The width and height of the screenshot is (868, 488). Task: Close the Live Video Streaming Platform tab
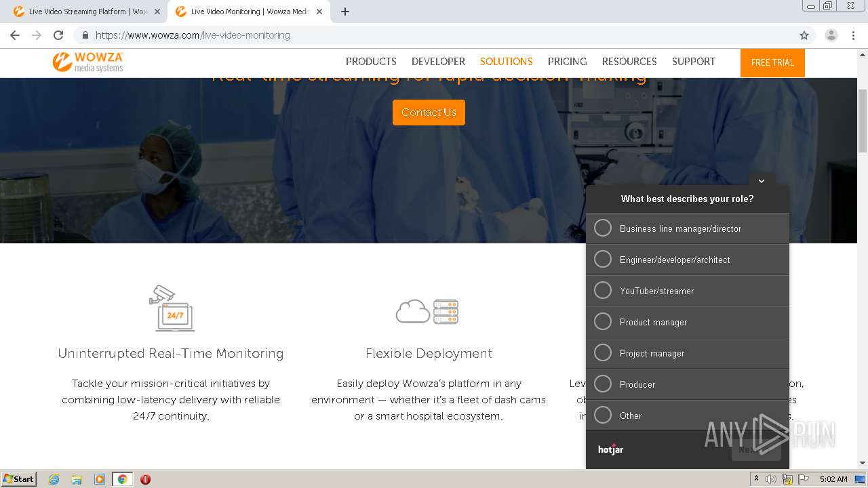click(x=157, y=12)
